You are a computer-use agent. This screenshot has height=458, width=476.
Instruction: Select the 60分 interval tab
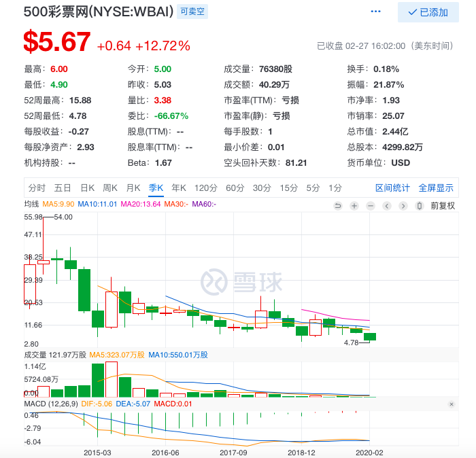click(235, 188)
